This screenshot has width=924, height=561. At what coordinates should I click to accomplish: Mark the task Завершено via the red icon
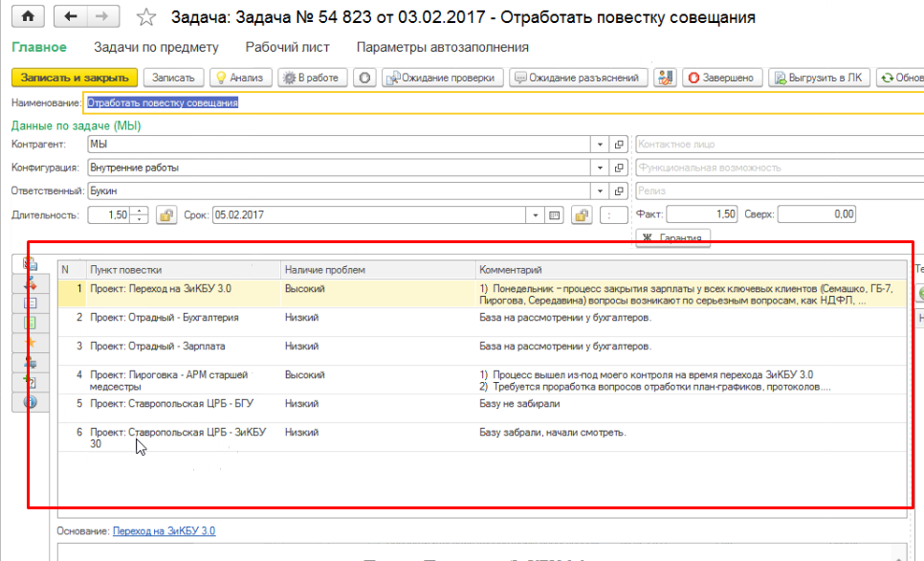click(693, 79)
